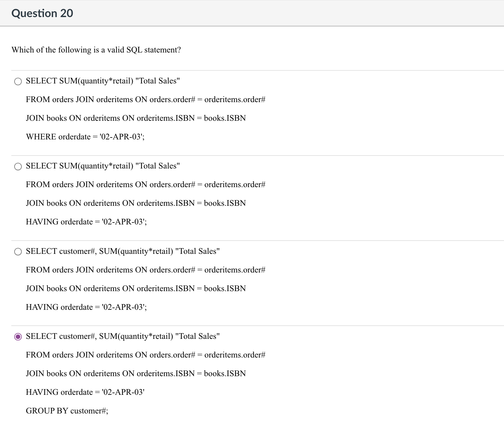Select the second answer with HAVING clause

click(x=18, y=166)
